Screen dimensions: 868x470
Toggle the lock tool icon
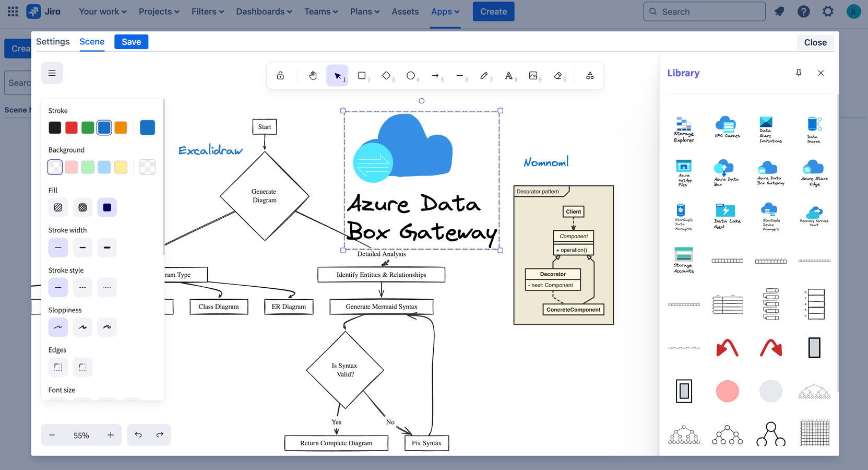pos(280,76)
